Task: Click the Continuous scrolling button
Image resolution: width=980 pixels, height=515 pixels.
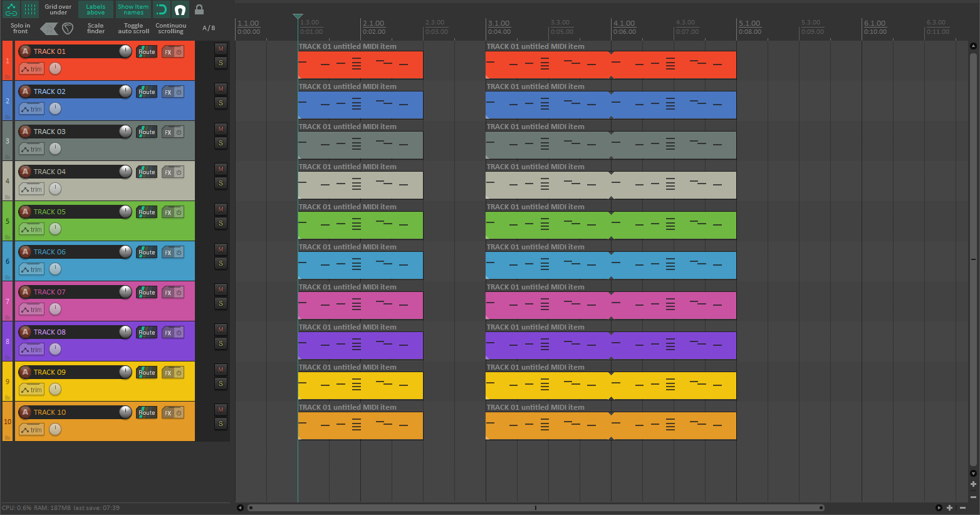Action: (171, 28)
